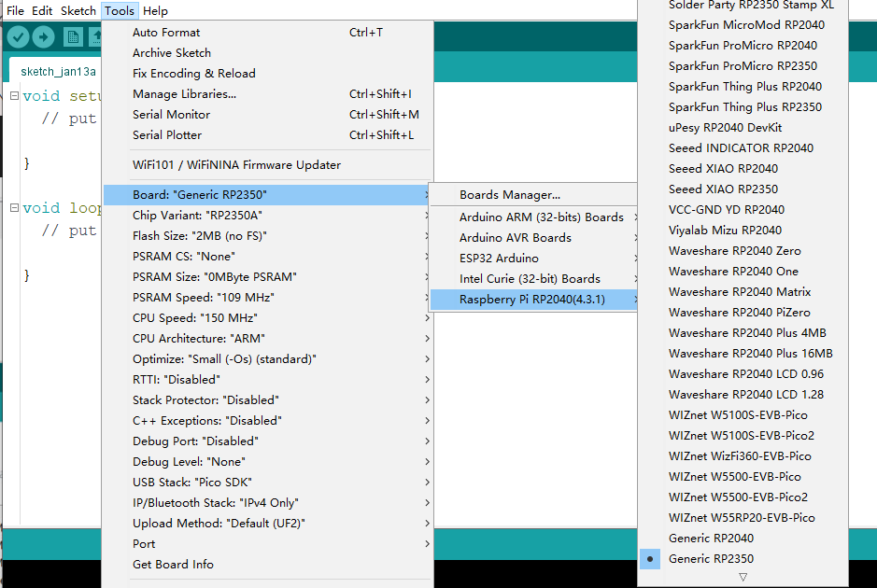Select Waveshare RP2040 Zero board
This screenshot has height=588, width=877.
(x=743, y=251)
